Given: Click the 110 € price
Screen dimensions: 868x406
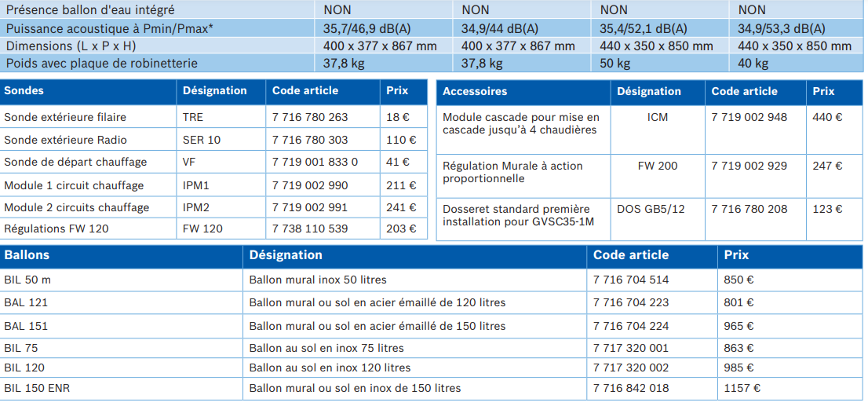Looking at the screenshot, I should pos(401,140).
